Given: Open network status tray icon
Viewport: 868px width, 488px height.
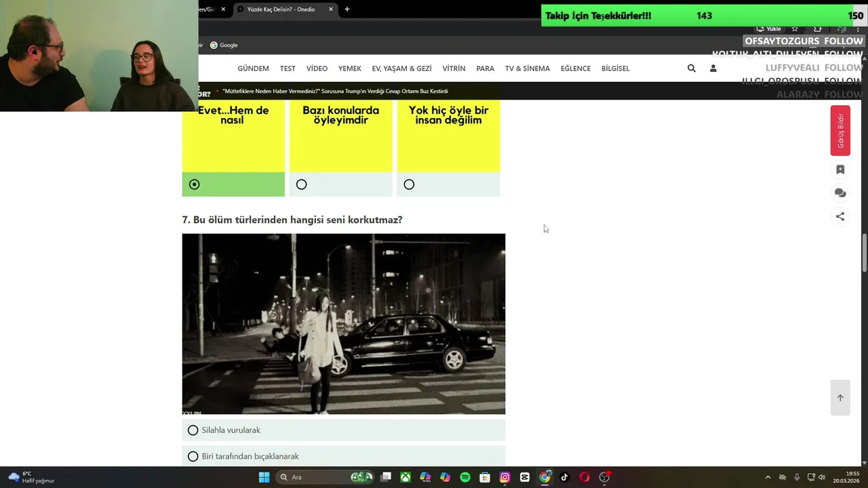Looking at the screenshot, I should (811, 477).
